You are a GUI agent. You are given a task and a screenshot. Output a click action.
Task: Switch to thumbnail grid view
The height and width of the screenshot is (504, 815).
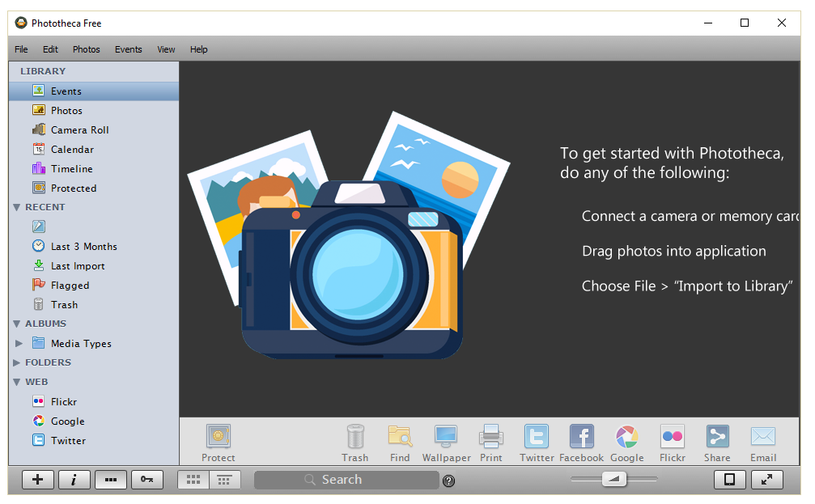click(193, 480)
